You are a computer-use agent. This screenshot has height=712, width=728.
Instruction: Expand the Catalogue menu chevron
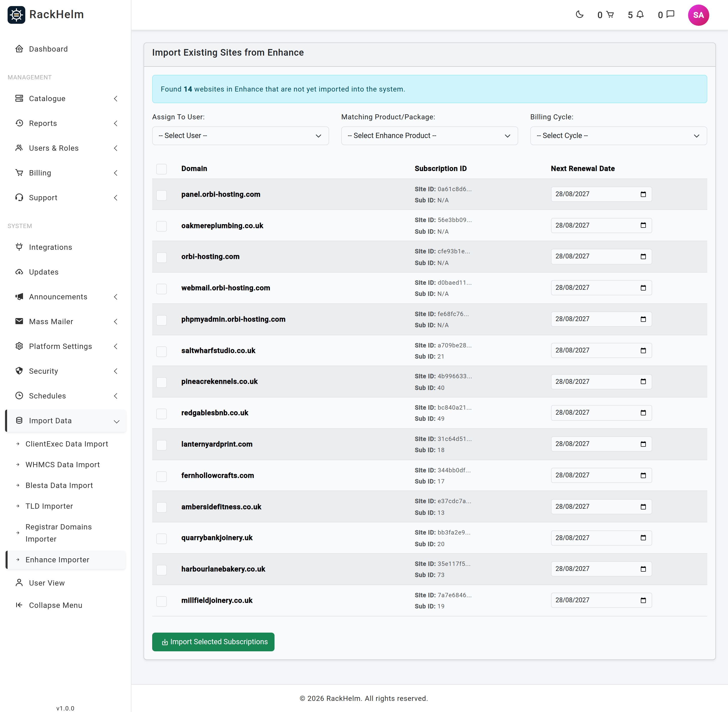coord(116,99)
